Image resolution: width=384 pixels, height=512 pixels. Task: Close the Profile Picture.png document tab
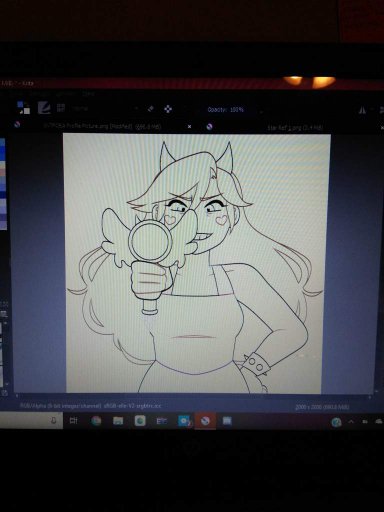coord(189,127)
